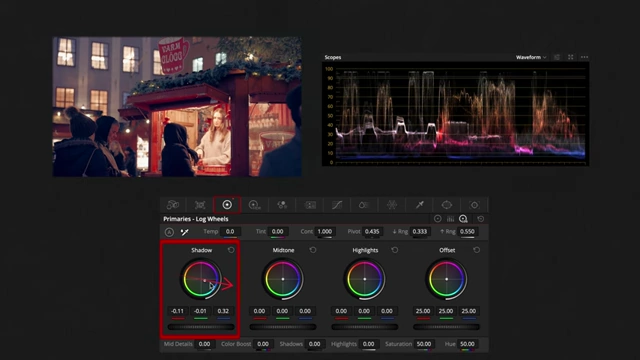
Task: Click the Color Boost value field
Action: click(x=263, y=344)
